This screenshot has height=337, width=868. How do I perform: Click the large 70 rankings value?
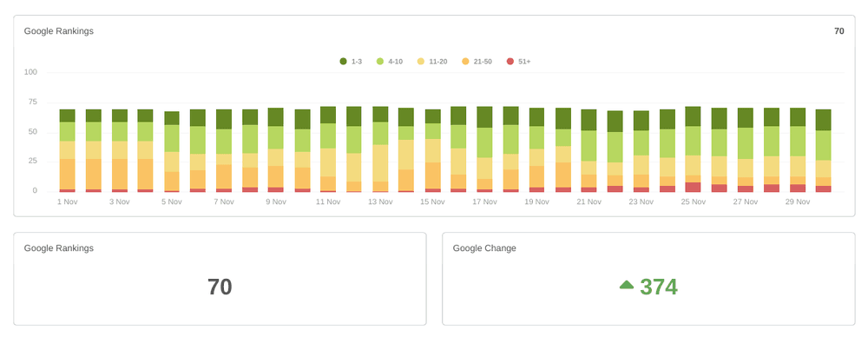pyautogui.click(x=220, y=287)
